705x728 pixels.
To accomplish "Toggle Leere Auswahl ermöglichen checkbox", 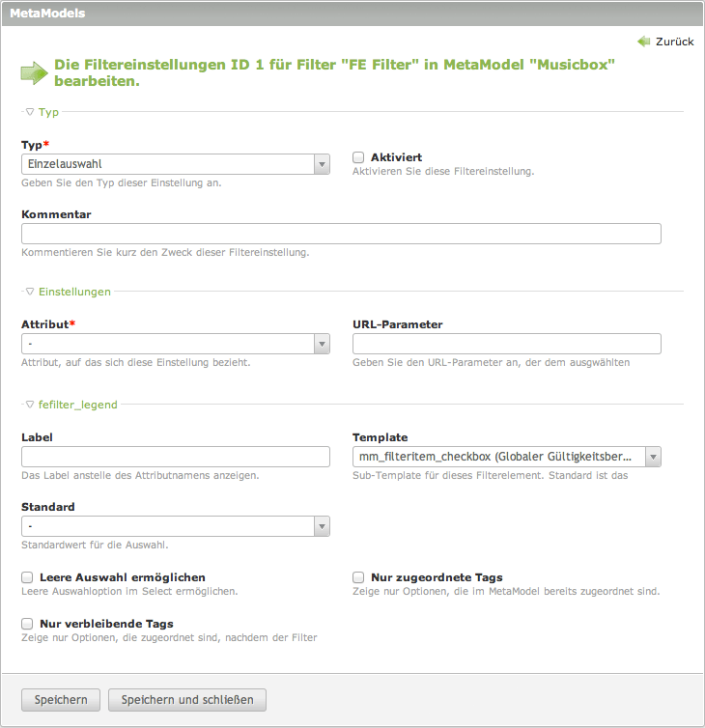I will click(x=27, y=577).
